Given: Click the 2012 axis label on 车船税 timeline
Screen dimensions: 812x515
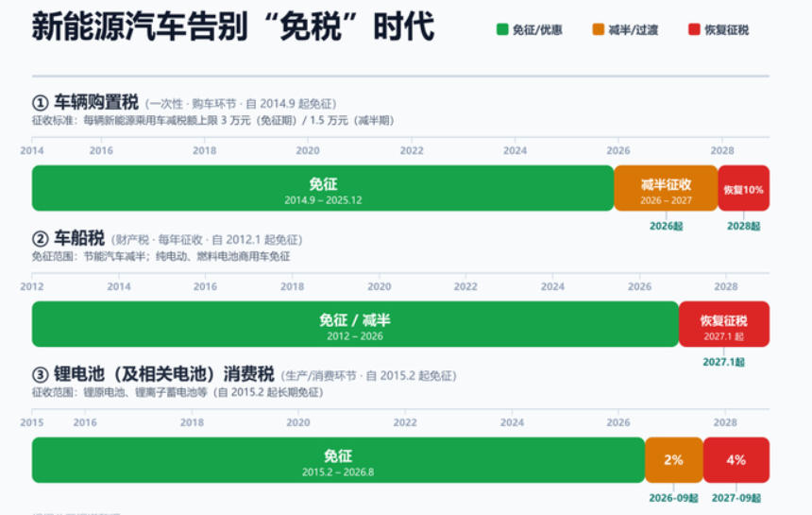Looking at the screenshot, I should pos(31,286).
